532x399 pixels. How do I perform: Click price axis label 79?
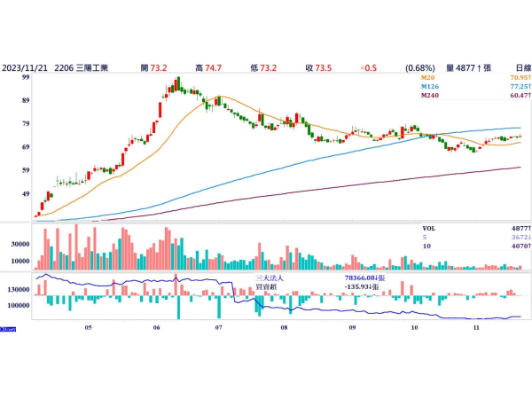(x=26, y=123)
